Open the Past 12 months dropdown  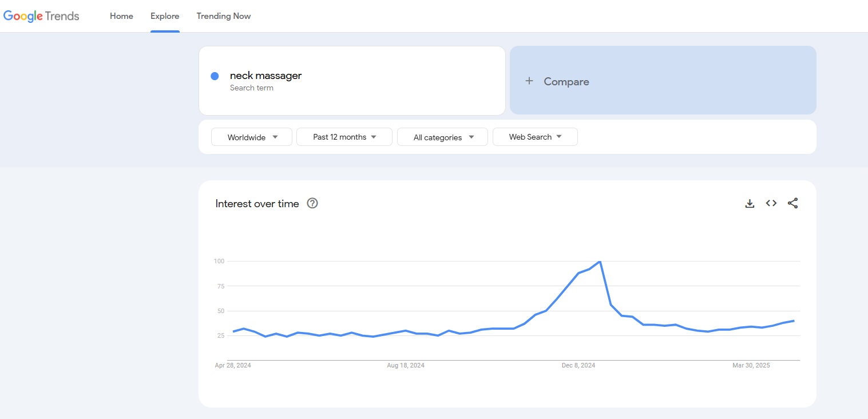click(x=344, y=137)
